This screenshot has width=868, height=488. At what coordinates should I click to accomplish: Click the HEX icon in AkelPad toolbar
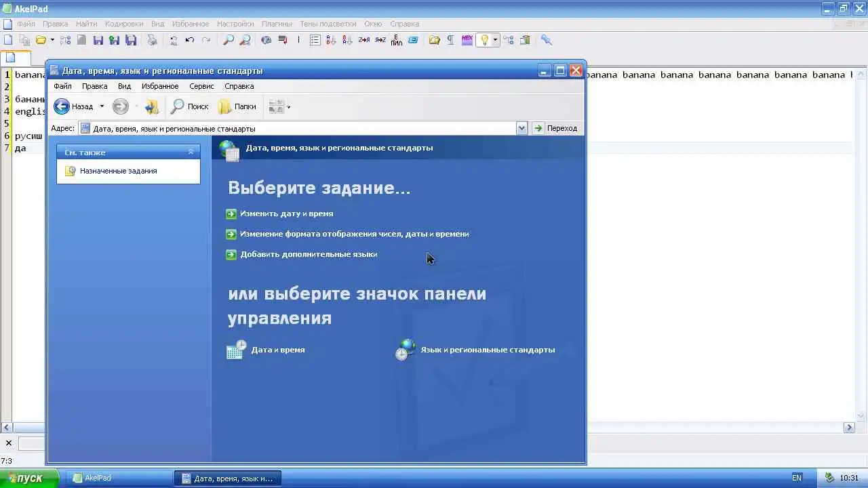pyautogui.click(x=467, y=40)
